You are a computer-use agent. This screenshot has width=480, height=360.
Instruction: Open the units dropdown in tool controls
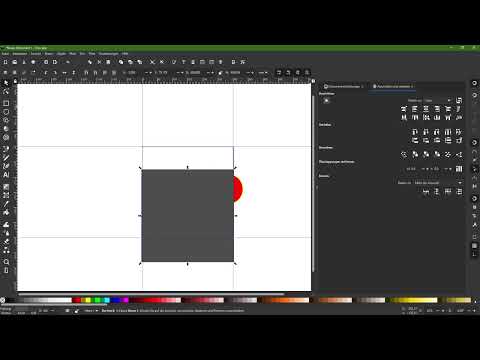263,72
